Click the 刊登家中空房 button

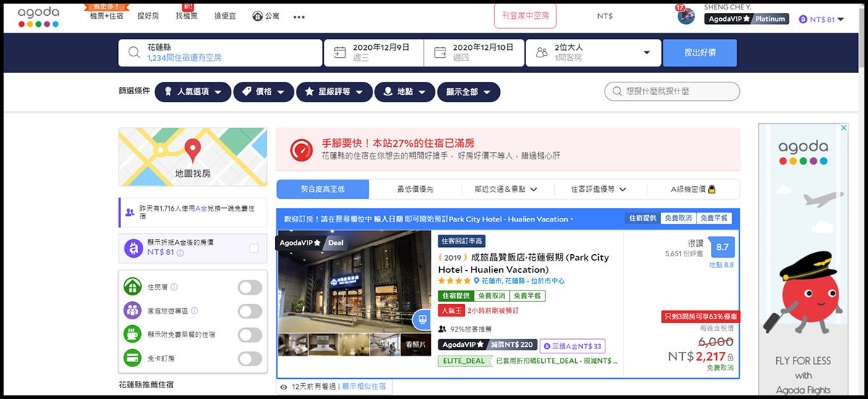(526, 15)
